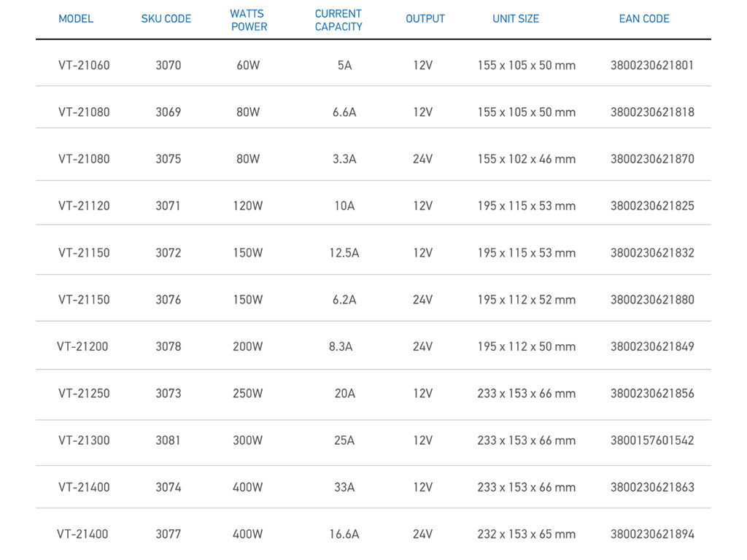Viewport: 747px width, 560px height.
Task: Select EAN code 3800230621863
Action: click(x=652, y=487)
